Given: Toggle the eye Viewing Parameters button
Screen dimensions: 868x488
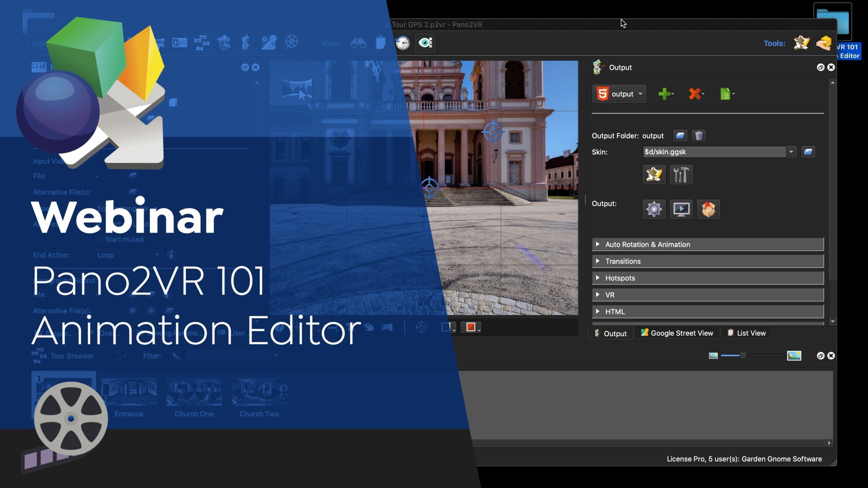Looking at the screenshot, I should point(425,43).
